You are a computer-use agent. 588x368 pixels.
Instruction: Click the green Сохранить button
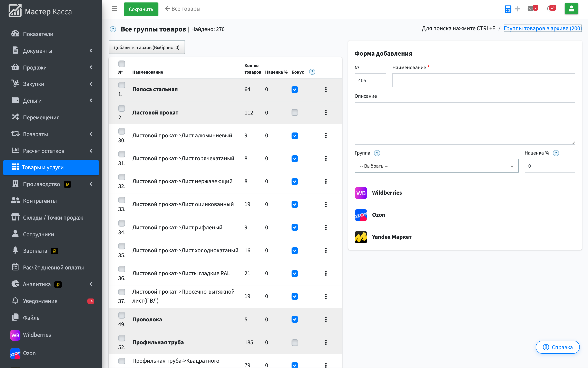(x=141, y=9)
